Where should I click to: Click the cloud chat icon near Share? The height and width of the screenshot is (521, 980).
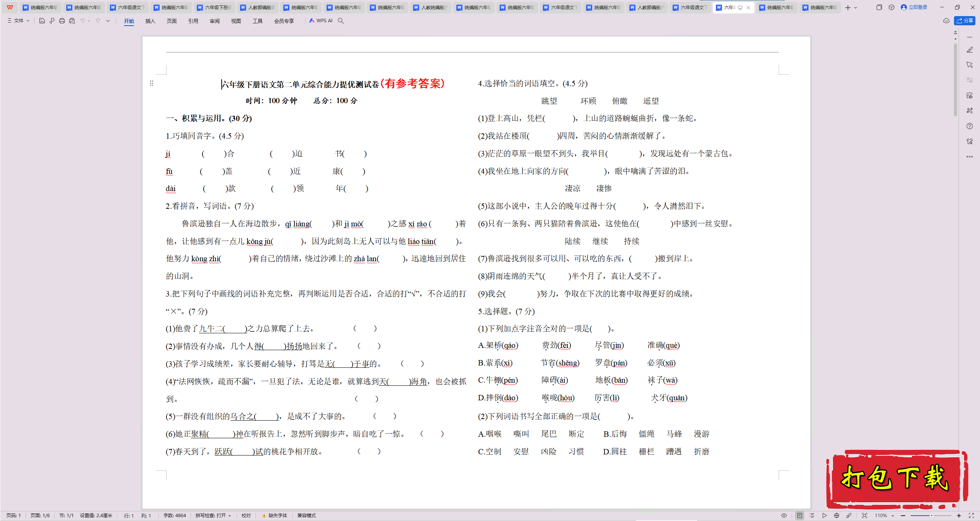pos(946,21)
